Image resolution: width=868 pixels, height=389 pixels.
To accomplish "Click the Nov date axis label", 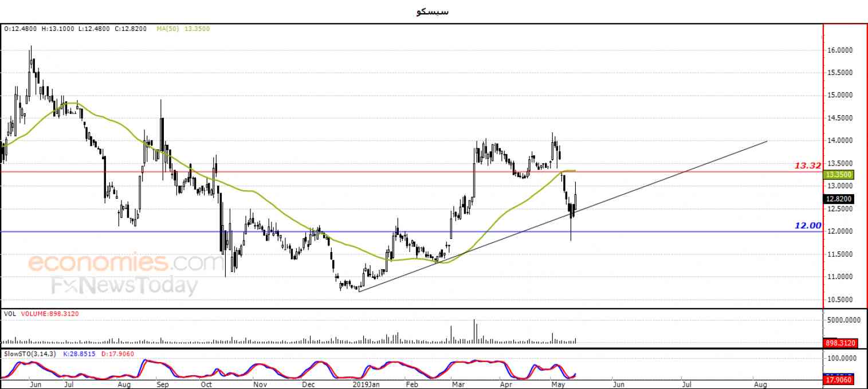I will click(260, 384).
